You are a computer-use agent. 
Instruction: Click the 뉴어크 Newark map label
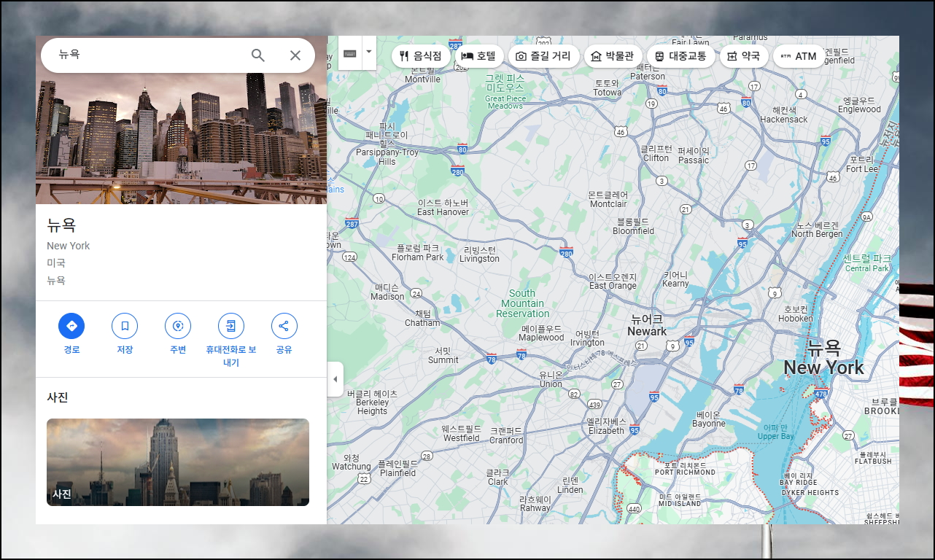point(647,325)
